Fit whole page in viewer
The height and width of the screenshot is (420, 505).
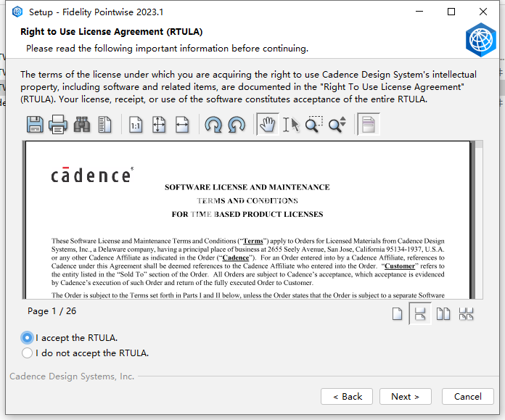coord(159,125)
